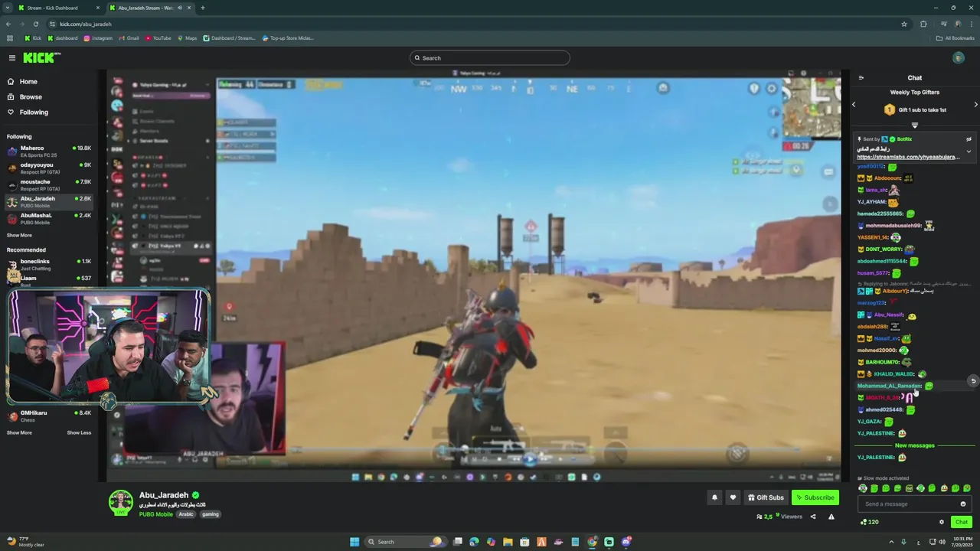This screenshot has width=980, height=551.
Task: Select the first quick emote above chat input
Action: [x=863, y=488]
